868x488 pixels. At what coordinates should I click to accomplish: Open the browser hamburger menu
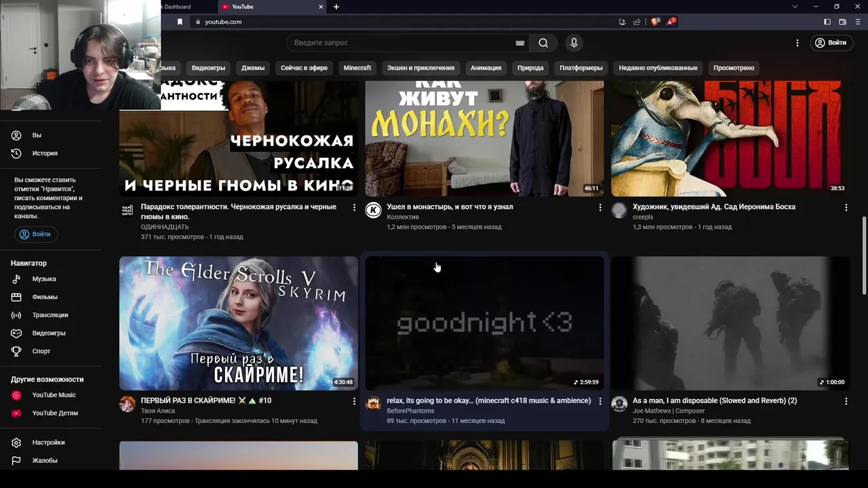tap(859, 22)
